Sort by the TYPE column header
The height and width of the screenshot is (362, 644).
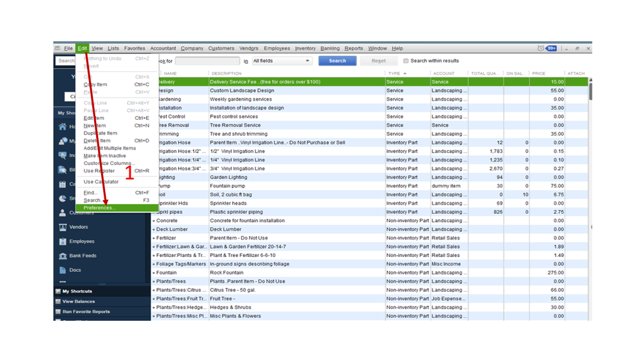pyautogui.click(x=395, y=73)
